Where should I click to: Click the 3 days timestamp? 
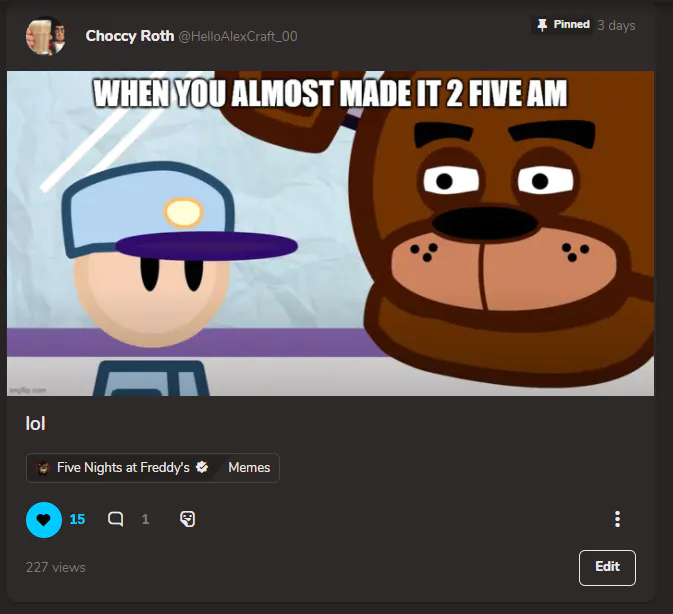coord(616,25)
